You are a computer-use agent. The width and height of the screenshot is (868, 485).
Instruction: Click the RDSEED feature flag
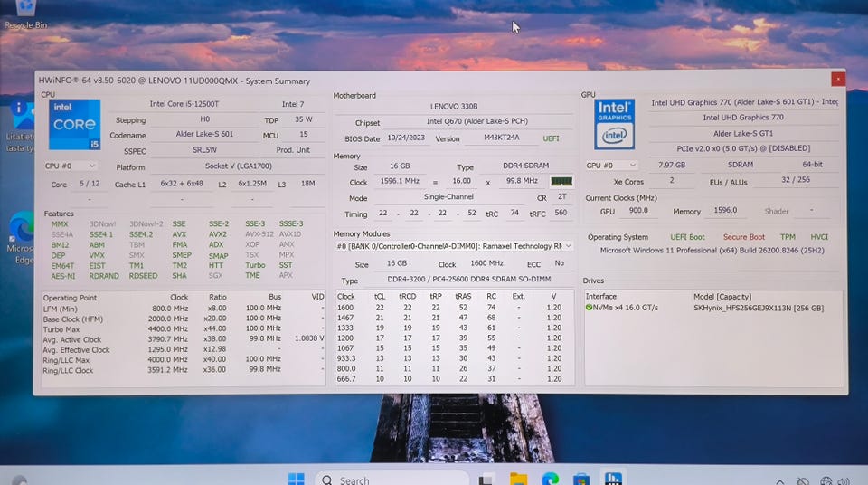click(x=143, y=275)
